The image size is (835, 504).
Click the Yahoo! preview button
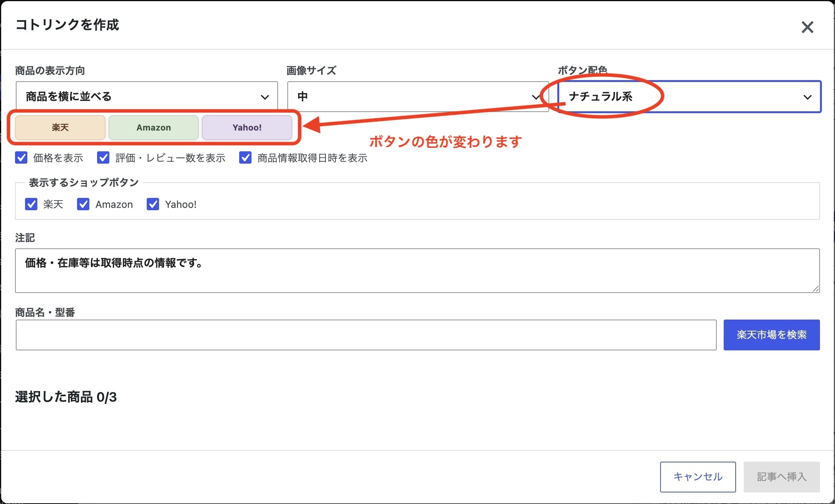click(x=247, y=127)
